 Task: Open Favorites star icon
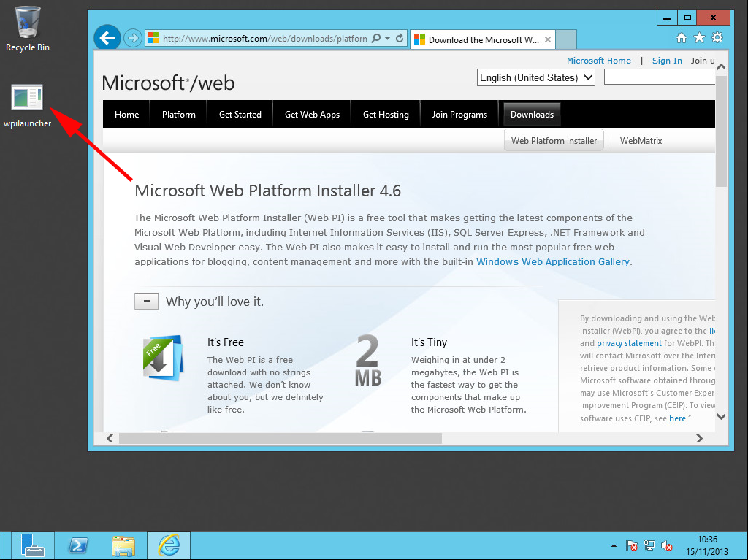(699, 38)
